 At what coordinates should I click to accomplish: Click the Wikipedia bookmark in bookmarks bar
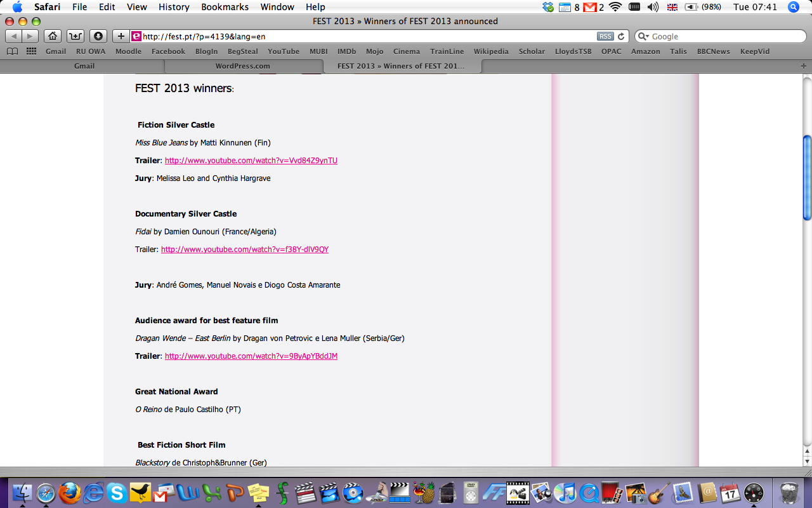(490, 51)
